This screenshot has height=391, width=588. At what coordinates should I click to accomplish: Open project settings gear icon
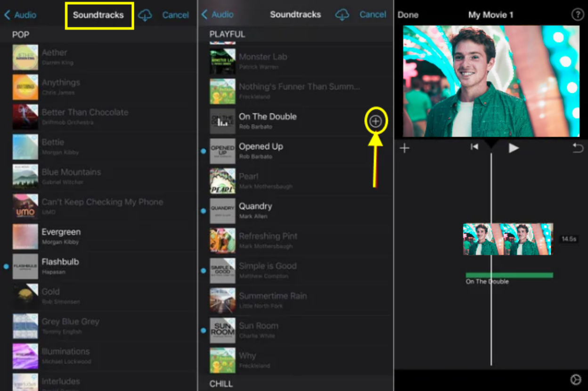(575, 380)
